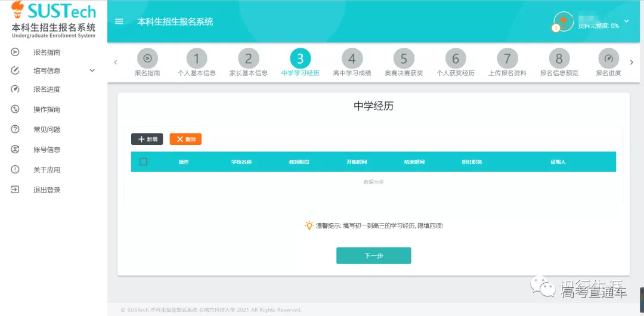Click the hamburger menu icon in header
Screen dimensions: 644x316
(119, 22)
